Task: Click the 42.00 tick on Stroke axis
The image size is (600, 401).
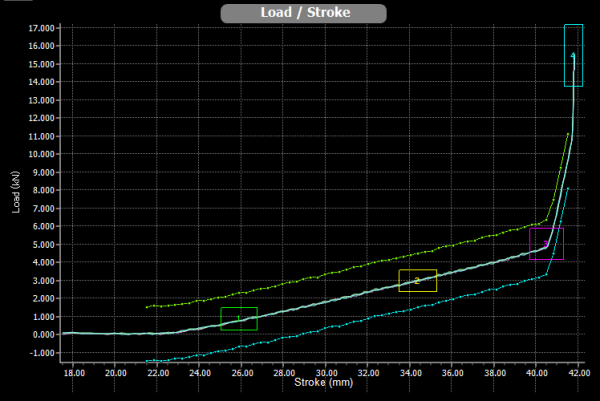Action: [577, 372]
